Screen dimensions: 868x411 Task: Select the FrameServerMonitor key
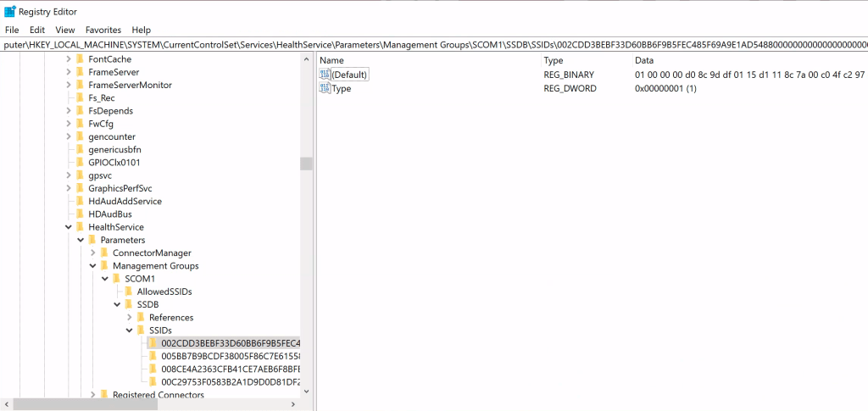130,86
